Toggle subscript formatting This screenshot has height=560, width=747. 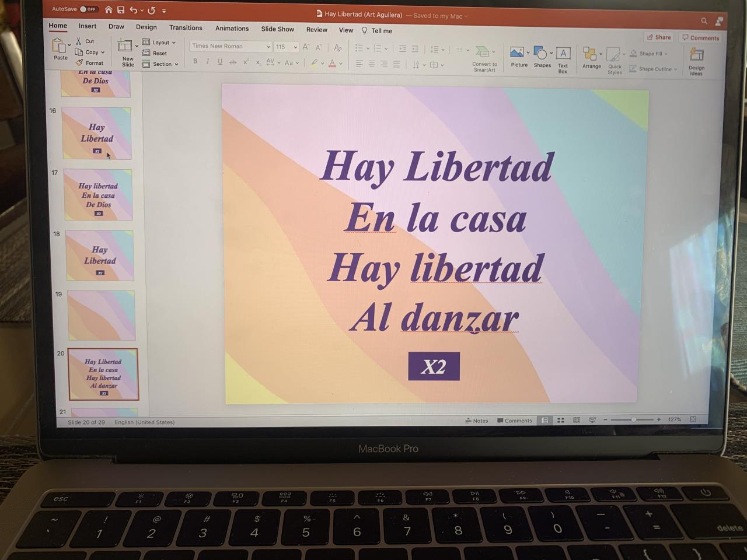pyautogui.click(x=258, y=62)
